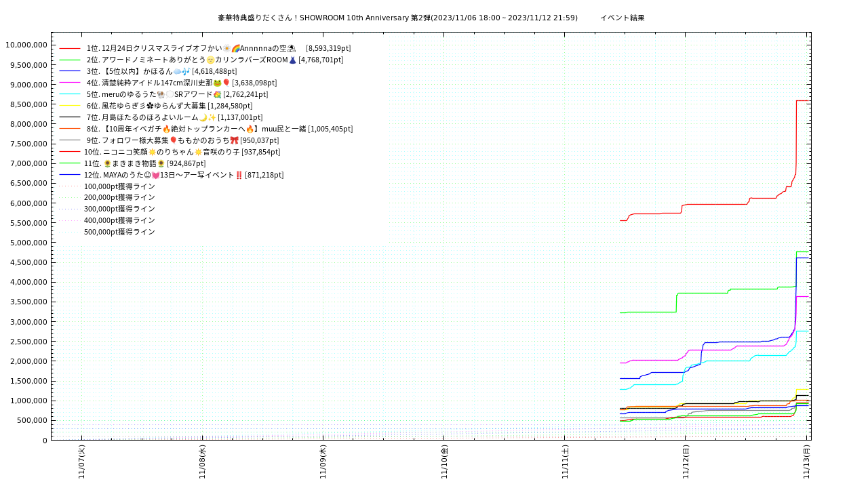Click y-axis label 3,500,000
The height and width of the screenshot is (488, 868).
[28, 302]
